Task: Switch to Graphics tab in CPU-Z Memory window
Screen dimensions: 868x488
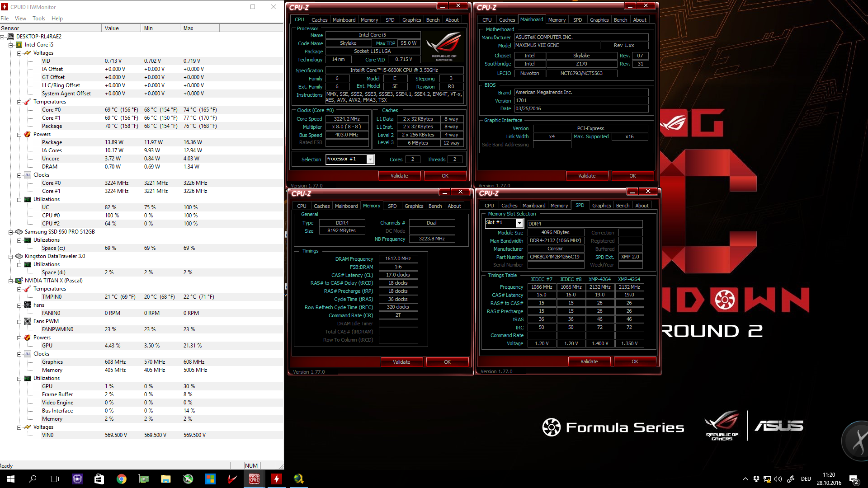Action: click(x=414, y=206)
